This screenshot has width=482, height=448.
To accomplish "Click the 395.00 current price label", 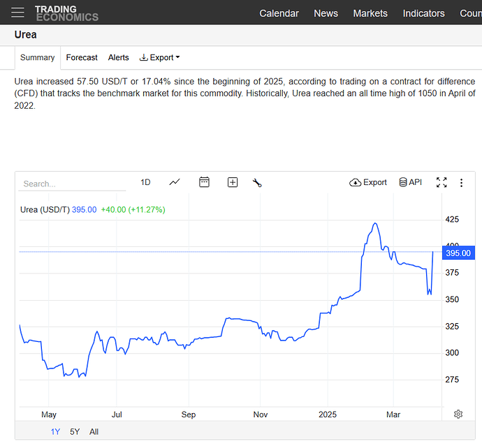I will (x=458, y=253).
